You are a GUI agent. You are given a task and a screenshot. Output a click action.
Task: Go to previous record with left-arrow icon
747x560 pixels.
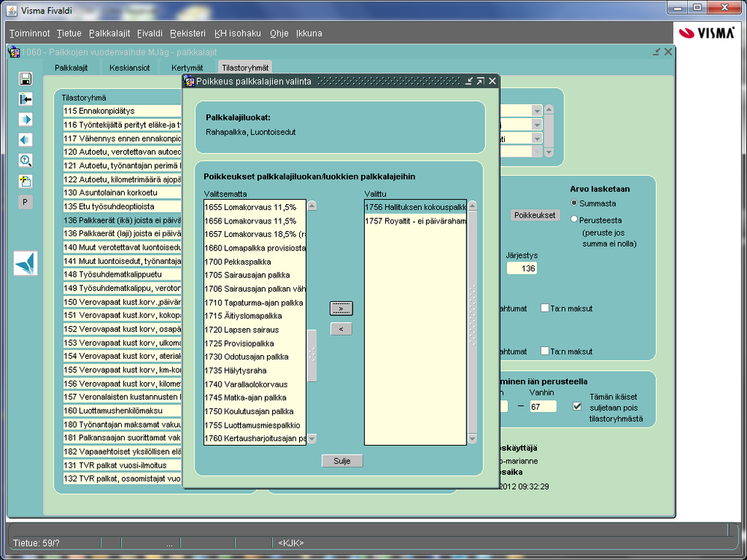(x=25, y=140)
